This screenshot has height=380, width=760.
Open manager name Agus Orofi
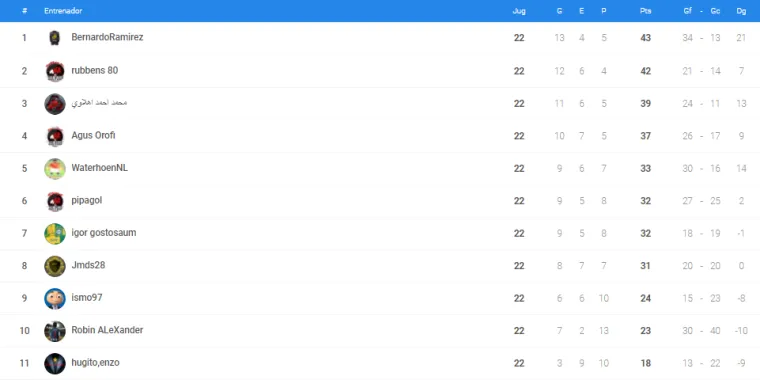(94, 135)
